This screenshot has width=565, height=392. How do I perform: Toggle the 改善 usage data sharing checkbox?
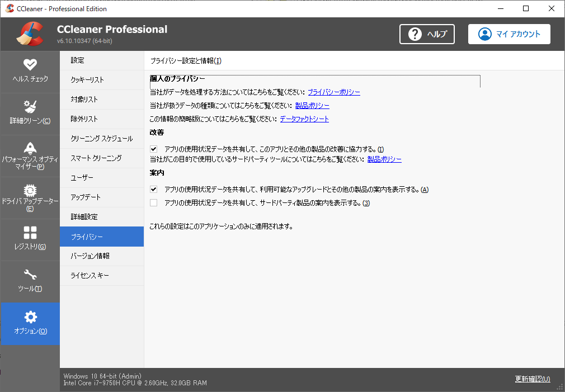pyautogui.click(x=153, y=149)
